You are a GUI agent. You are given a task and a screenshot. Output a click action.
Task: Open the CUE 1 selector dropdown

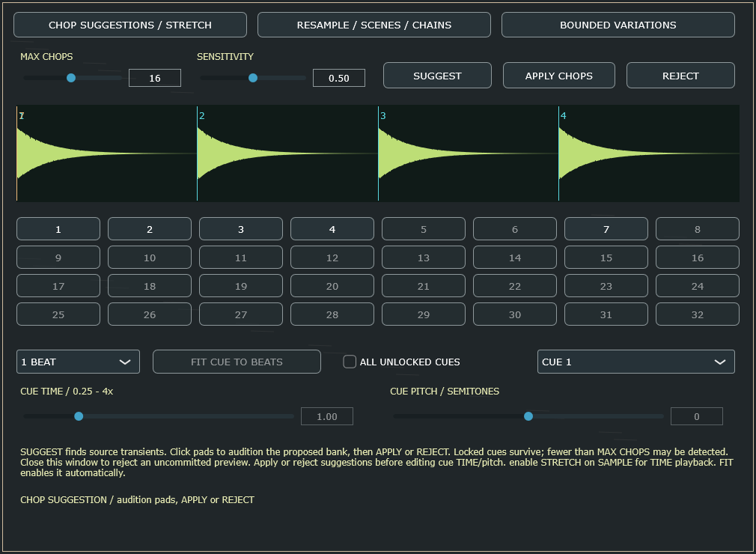coord(636,362)
